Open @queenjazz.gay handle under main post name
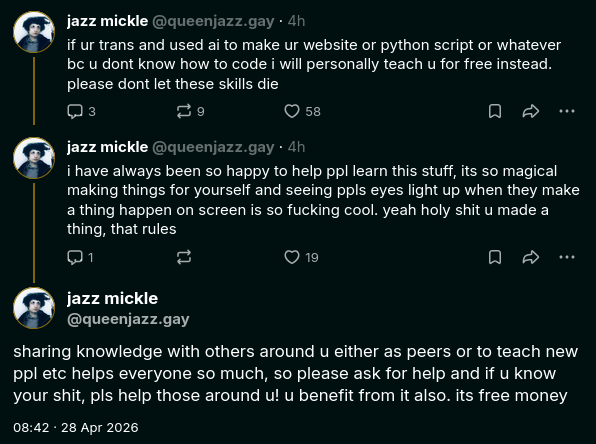 128,319
